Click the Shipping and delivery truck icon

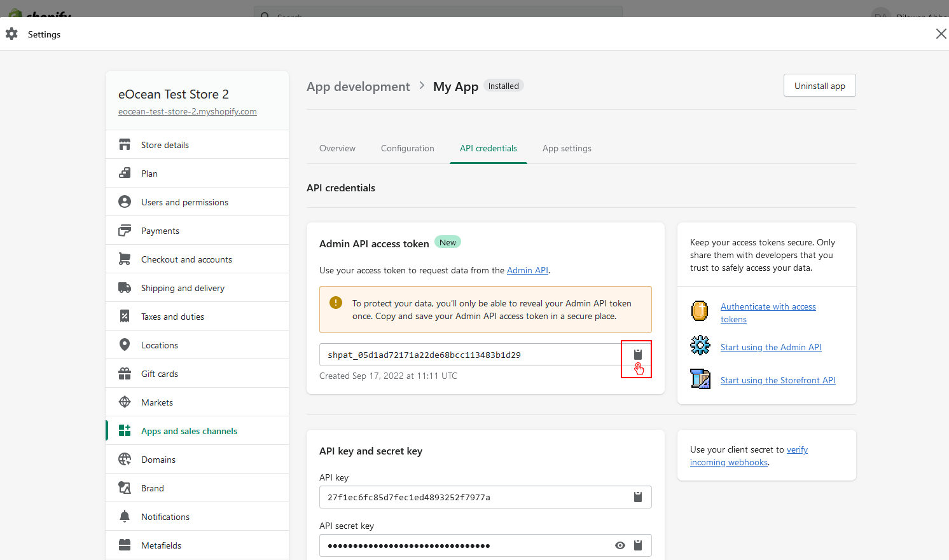click(x=125, y=288)
